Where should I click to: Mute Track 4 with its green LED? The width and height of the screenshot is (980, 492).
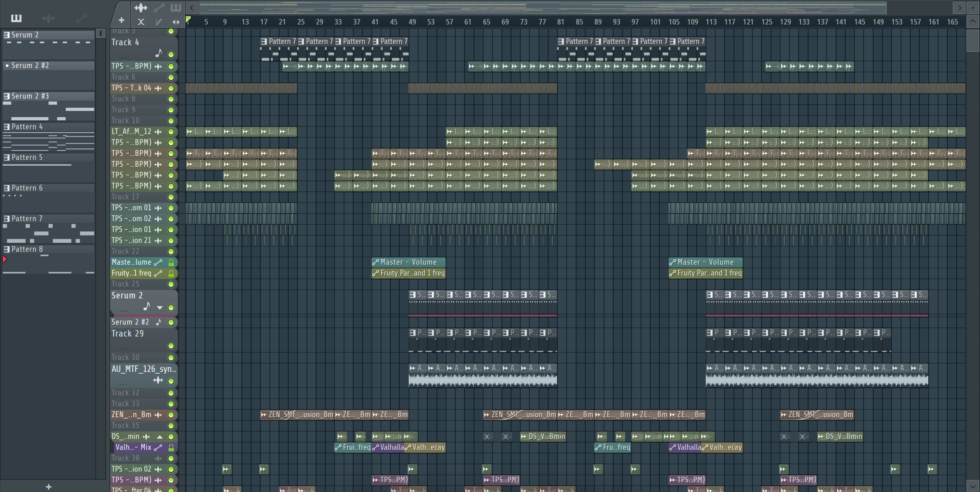click(171, 55)
